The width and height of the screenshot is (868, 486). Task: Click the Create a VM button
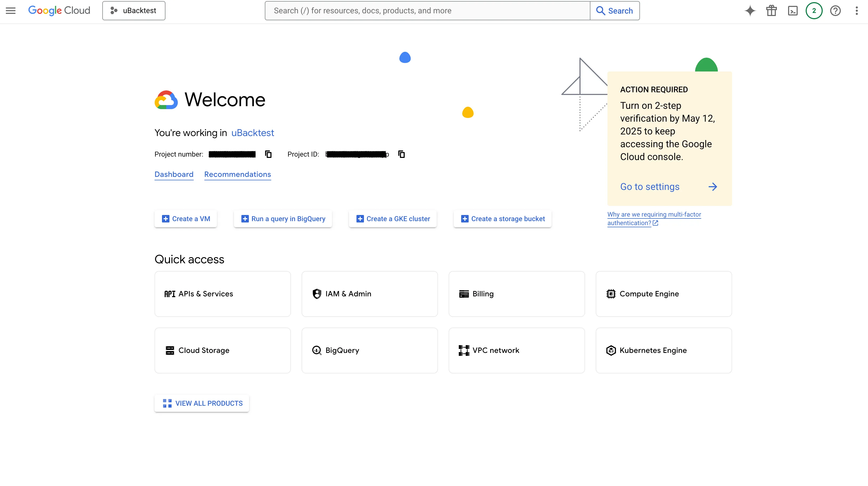pyautogui.click(x=185, y=218)
